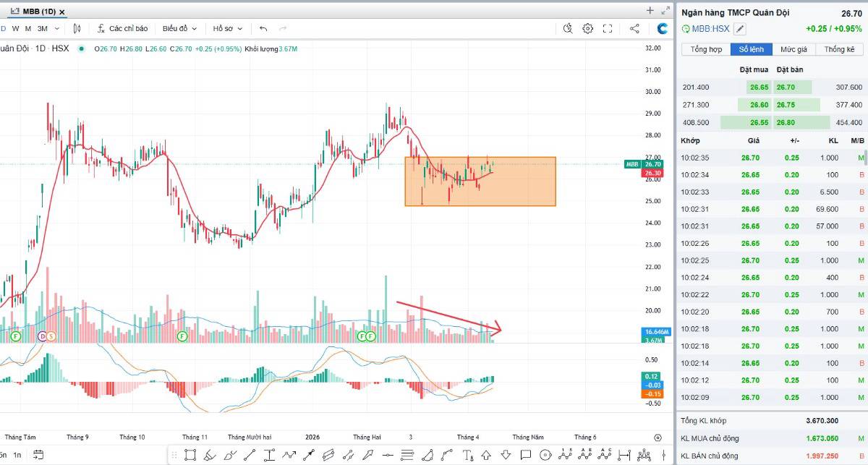The width and height of the screenshot is (868, 465).
Task: Click 'Các chỉ báo' indicators button
Action: click(123, 28)
